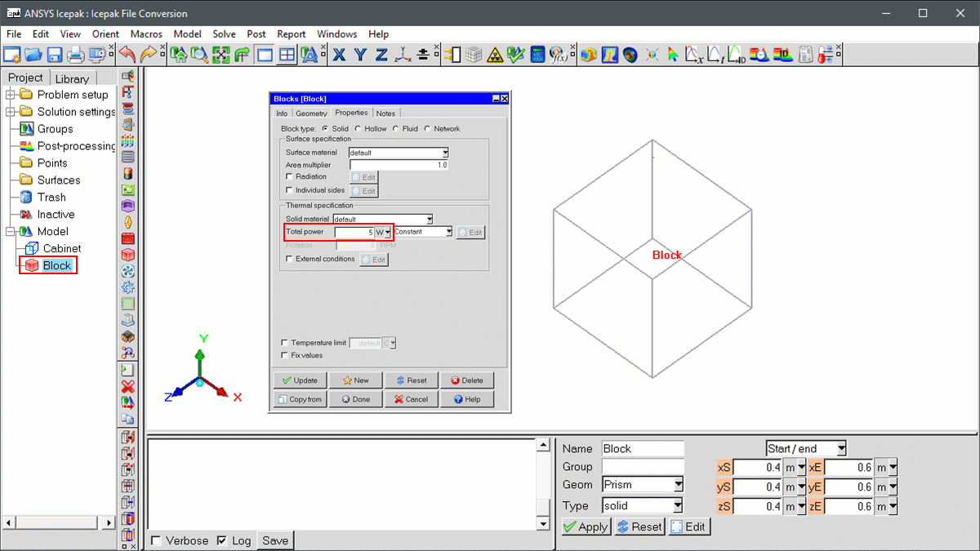Toggle the Verbose checkbox
980x551 pixels.
point(156,540)
